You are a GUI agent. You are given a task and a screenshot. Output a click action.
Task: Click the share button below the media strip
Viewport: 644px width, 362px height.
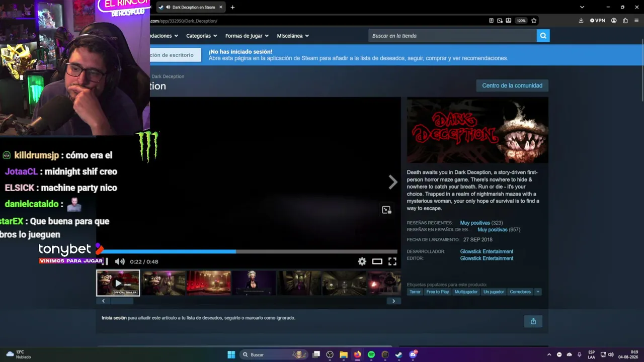point(533,321)
